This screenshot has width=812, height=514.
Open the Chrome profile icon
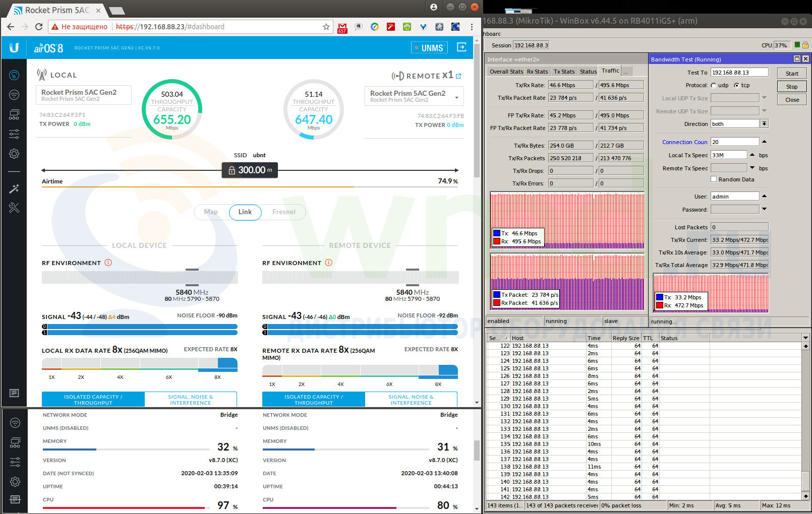[x=434, y=7]
